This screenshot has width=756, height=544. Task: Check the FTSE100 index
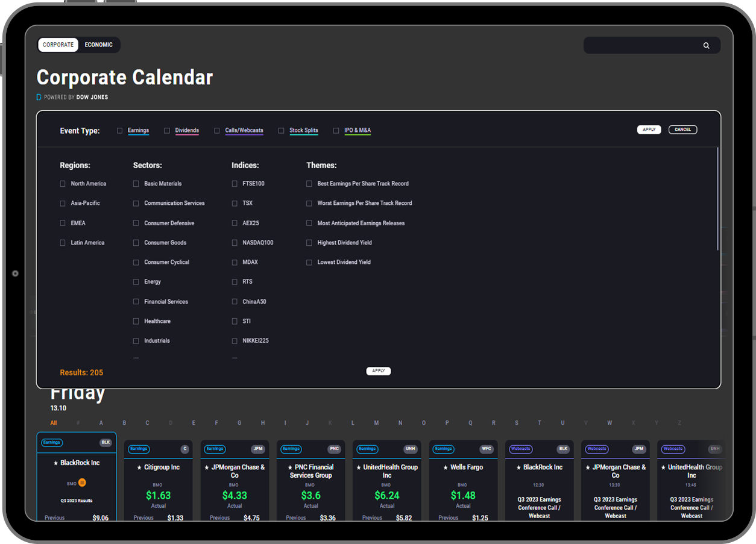235,184
